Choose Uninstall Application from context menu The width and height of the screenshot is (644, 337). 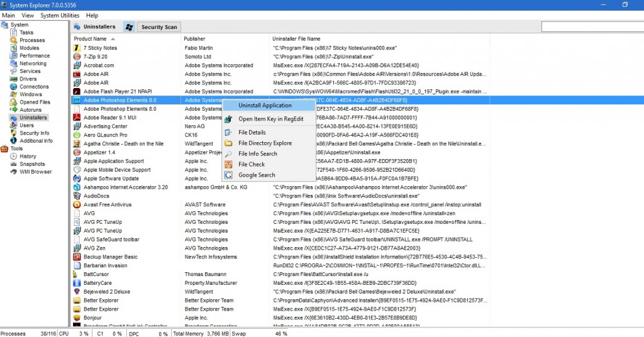pyautogui.click(x=269, y=106)
